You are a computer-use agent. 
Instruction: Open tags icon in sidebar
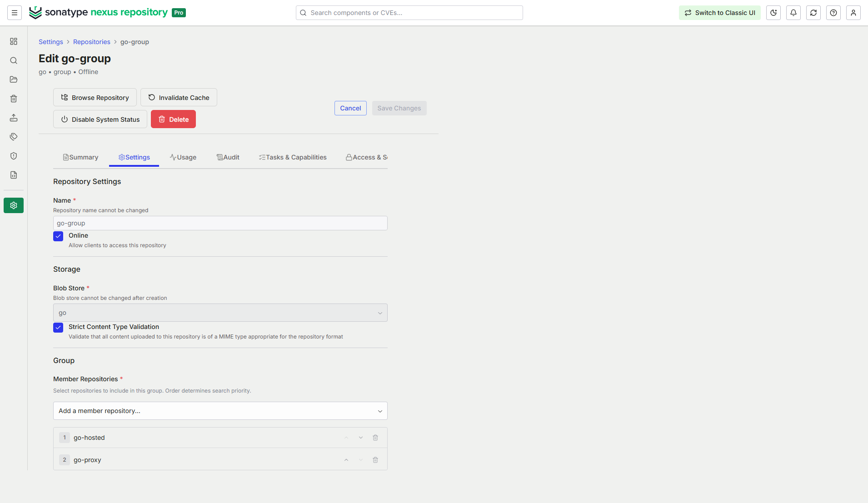(14, 137)
